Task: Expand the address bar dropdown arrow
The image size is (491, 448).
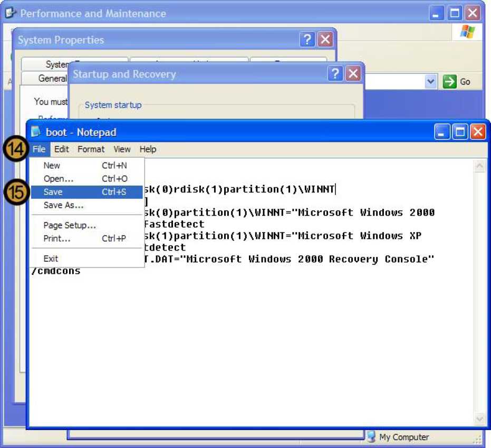Action: coord(431,82)
